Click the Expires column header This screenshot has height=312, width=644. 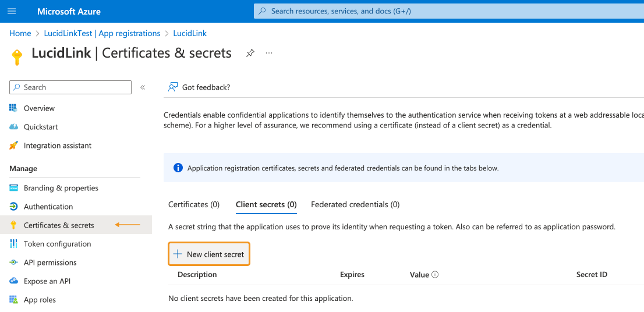click(x=352, y=275)
